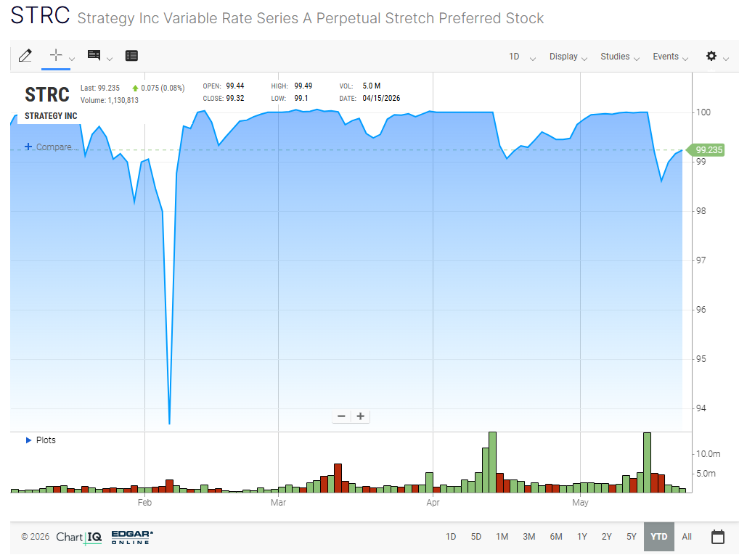Click the Mar label on time axis
Image resolution: width=739 pixels, height=560 pixels.
point(278,503)
